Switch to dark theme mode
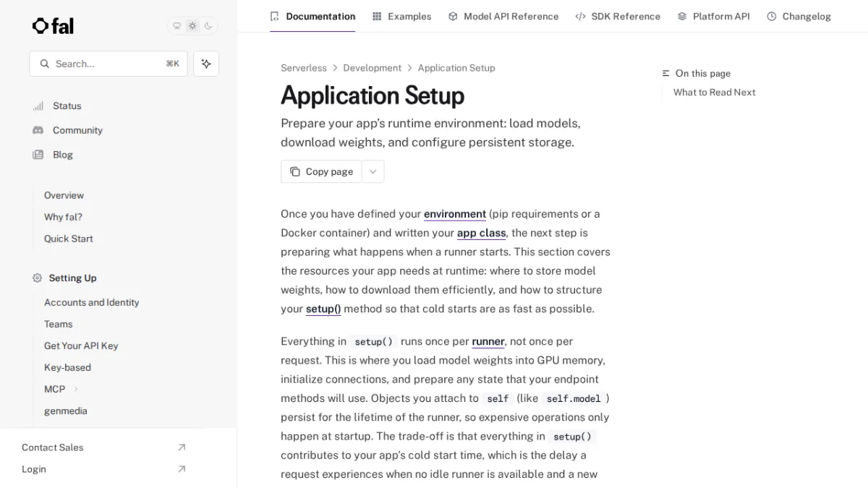868x488 pixels. click(208, 26)
